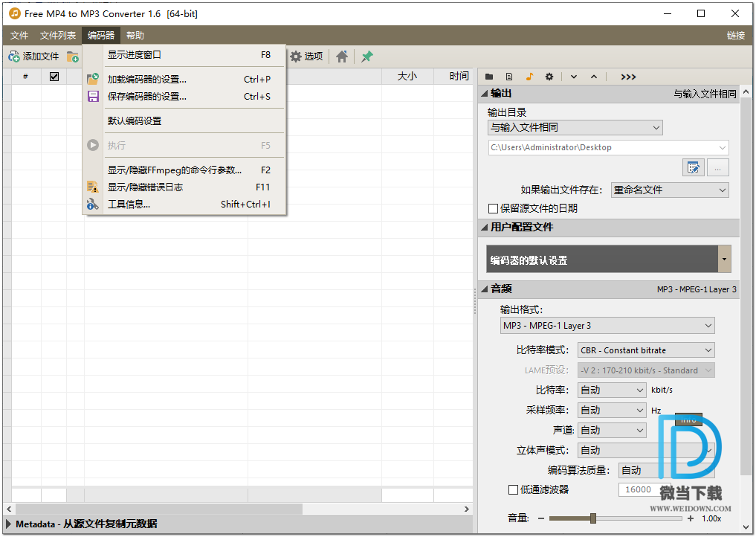Open the 输出目录 dropdown (与输入文件相同)
756x537 pixels.
(575, 127)
